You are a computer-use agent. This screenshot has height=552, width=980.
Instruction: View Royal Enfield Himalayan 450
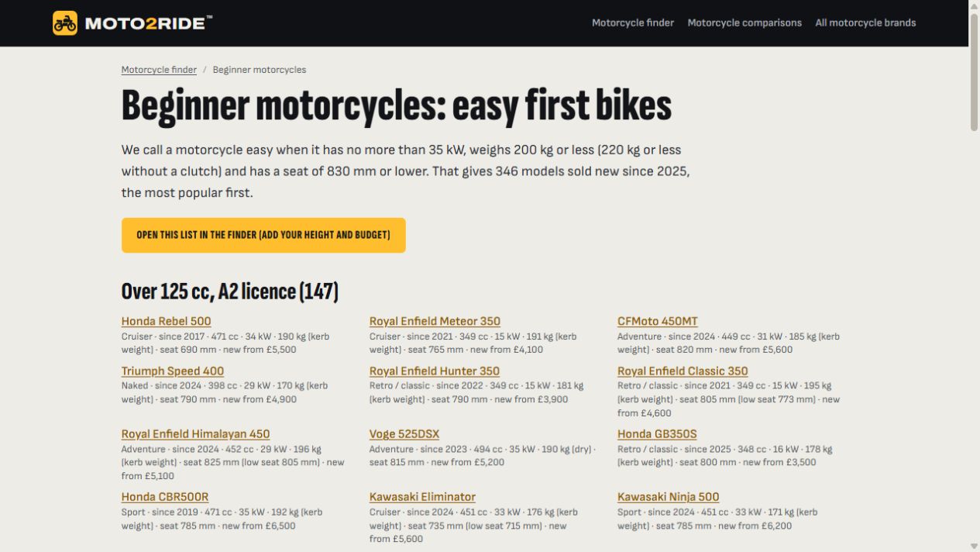195,434
